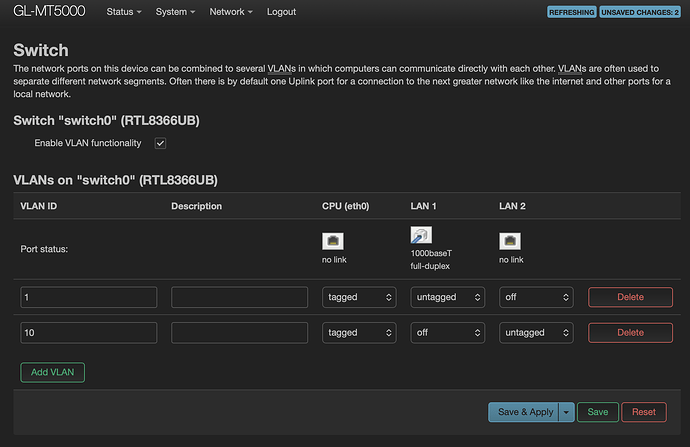Click the VLAN 1 Description input field

pos(239,297)
